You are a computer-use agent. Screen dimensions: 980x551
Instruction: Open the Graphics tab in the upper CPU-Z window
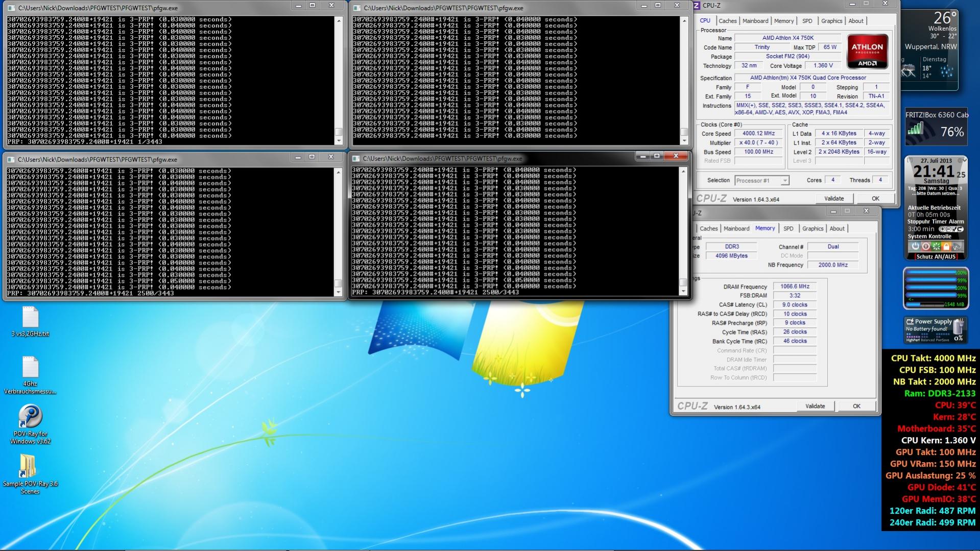[831, 21]
